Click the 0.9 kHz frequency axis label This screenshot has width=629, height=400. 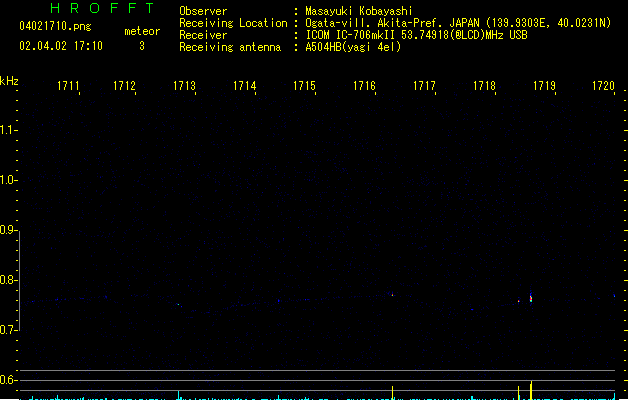pyautogui.click(x=7, y=230)
